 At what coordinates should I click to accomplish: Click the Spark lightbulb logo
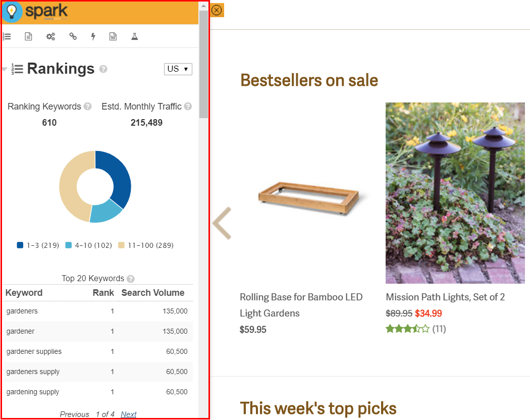tap(12, 12)
